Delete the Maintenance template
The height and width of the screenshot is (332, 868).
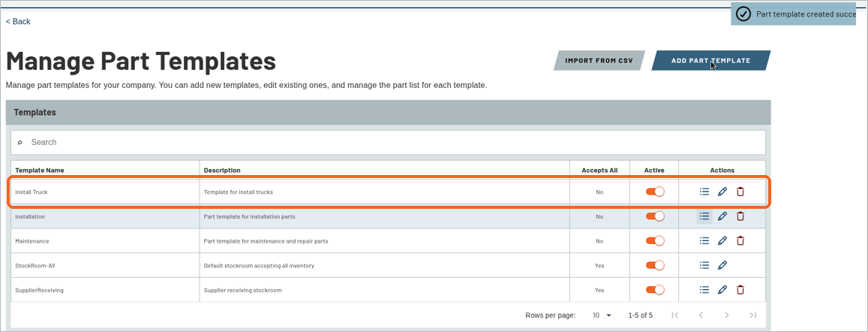coord(740,240)
